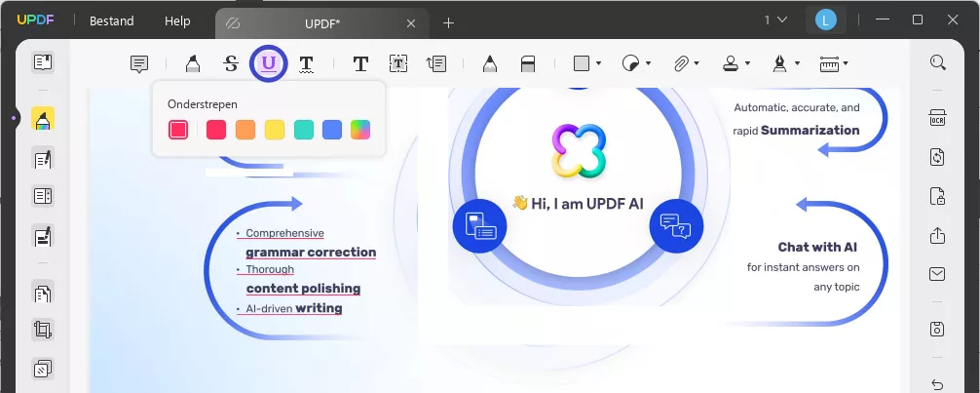Open the organize pages tool in sidebar
Screen dimensions: 980x393
(x=43, y=292)
